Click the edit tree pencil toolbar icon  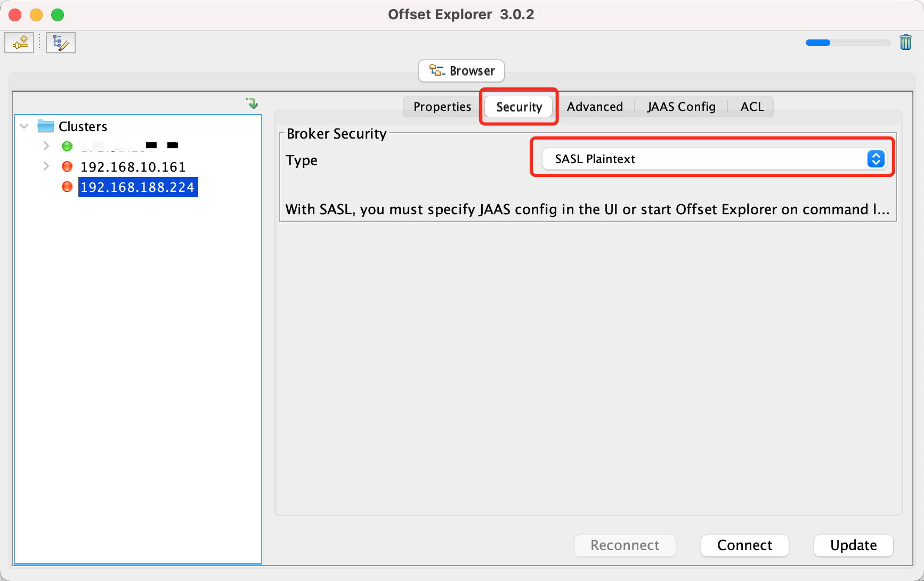tap(61, 43)
